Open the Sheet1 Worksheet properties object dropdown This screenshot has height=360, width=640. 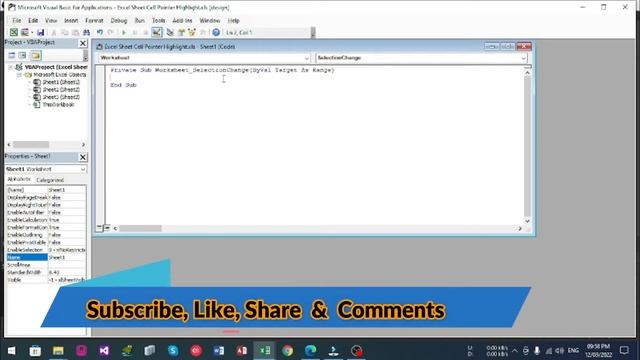pos(83,169)
